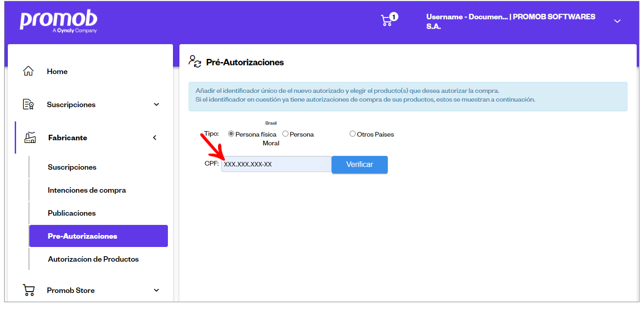
Task: Select the Otros Países radio button
Action: pyautogui.click(x=352, y=134)
